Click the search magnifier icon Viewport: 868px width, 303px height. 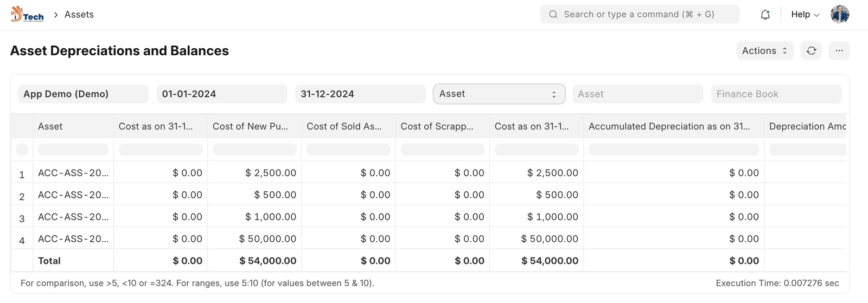click(x=553, y=15)
